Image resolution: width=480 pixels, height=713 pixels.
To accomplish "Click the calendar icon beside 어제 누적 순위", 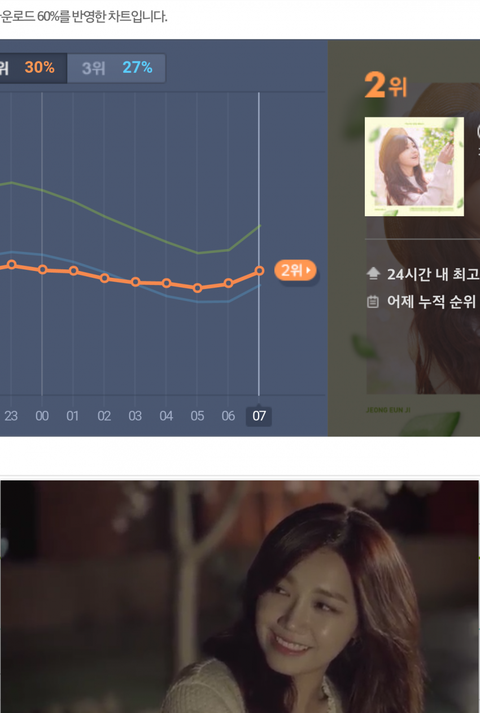I will tap(373, 301).
